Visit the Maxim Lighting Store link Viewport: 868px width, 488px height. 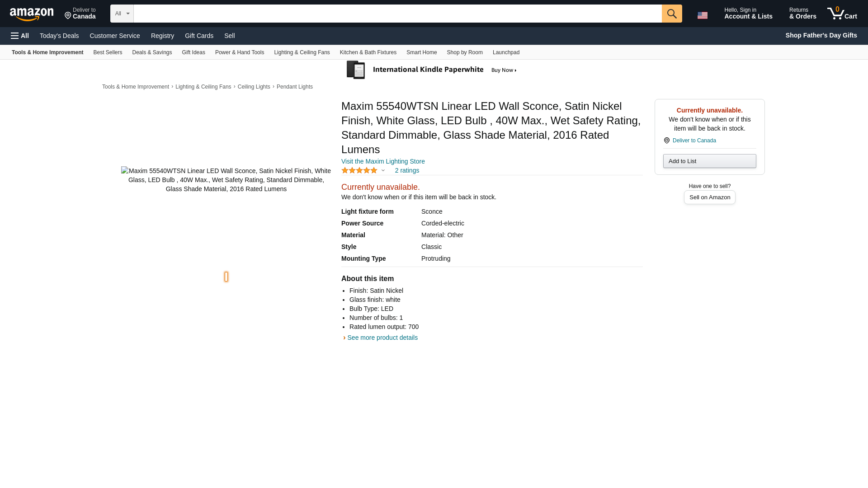(x=383, y=161)
